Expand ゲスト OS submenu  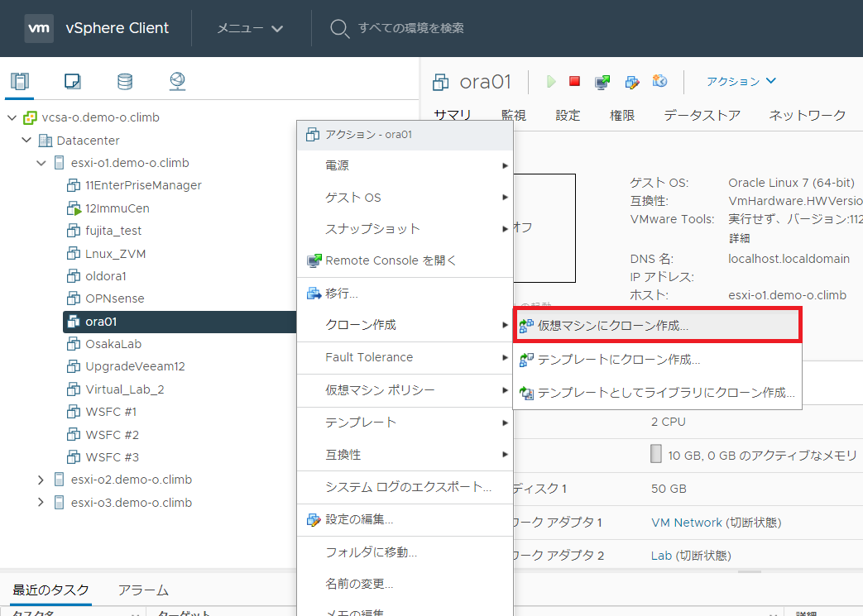click(405, 198)
